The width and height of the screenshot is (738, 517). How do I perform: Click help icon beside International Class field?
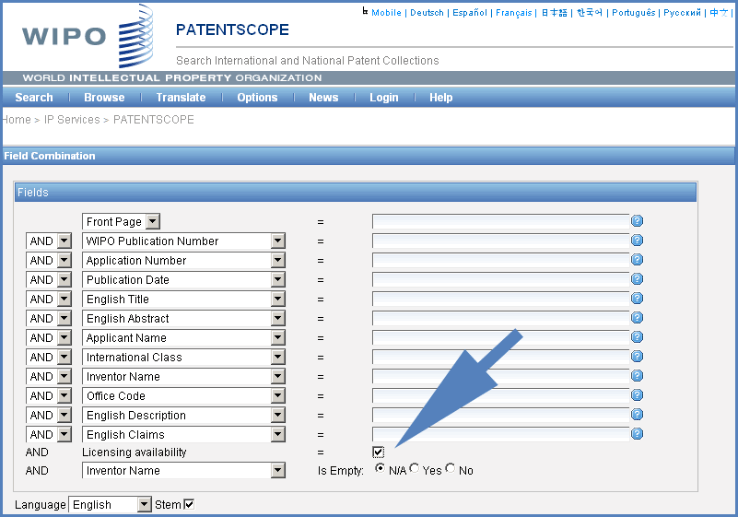(637, 356)
